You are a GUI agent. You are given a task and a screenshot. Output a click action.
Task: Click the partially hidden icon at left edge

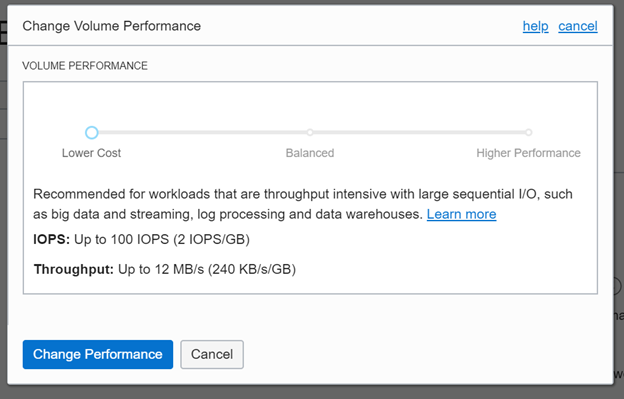(x=4, y=33)
